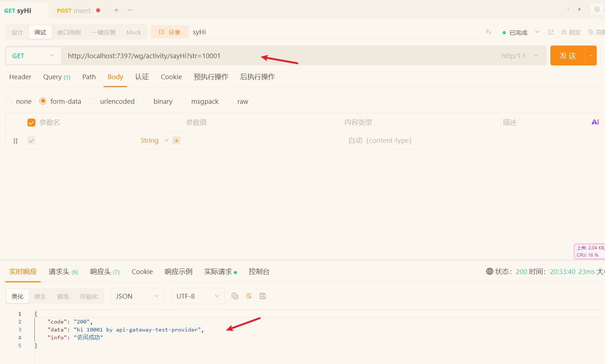The width and height of the screenshot is (605, 364).
Task: Select the raw body type radio
Action: [230, 101]
